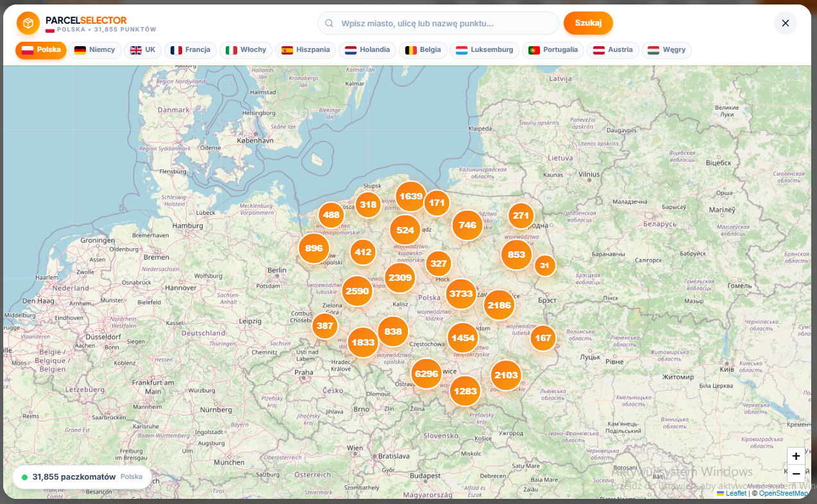Screen dimensions: 817x504
Task: Click the Italian flag on Włochy filter
Action: [232, 49]
